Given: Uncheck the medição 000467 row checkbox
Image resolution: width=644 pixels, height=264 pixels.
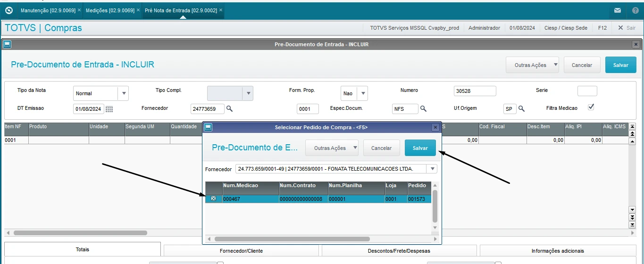Looking at the screenshot, I should [213, 199].
